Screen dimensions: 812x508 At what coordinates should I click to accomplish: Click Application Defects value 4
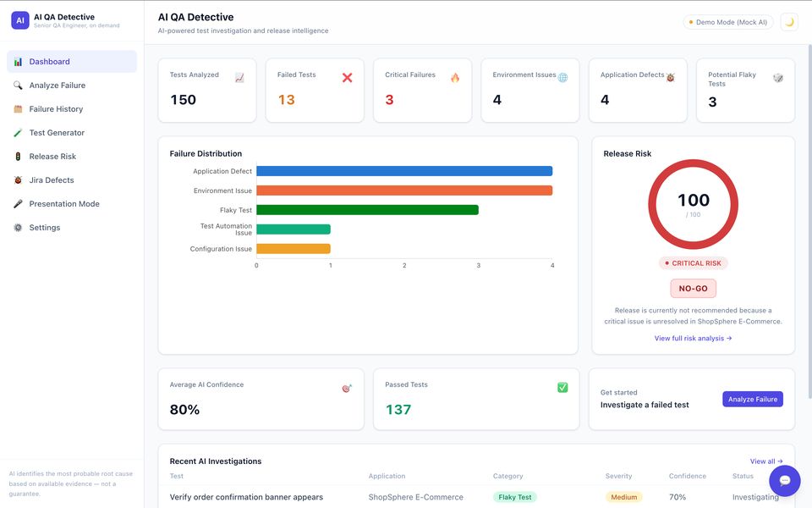tap(605, 100)
